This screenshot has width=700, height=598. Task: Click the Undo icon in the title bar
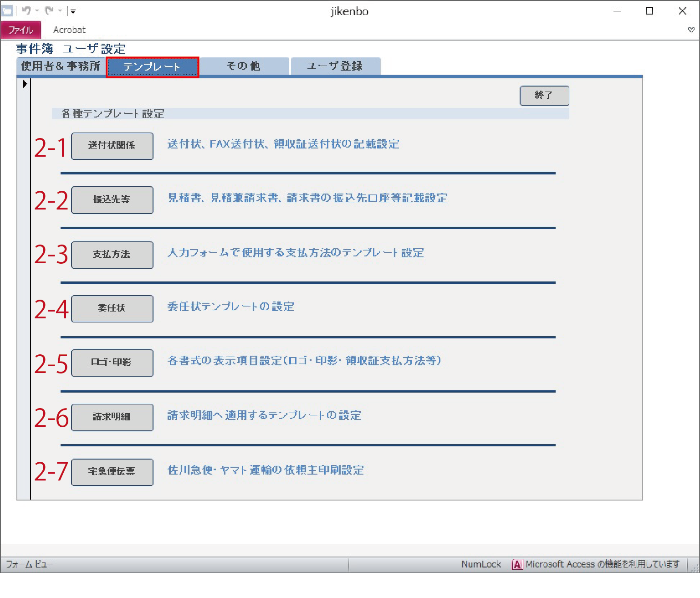pos(26,11)
